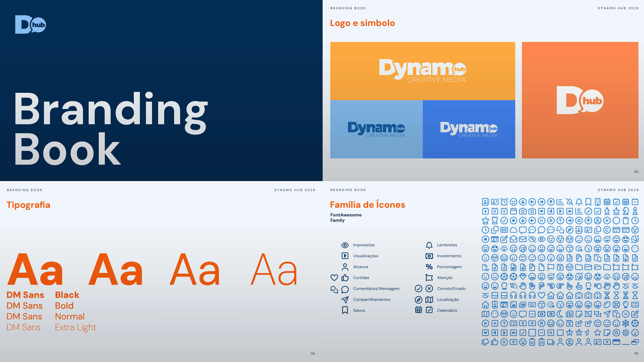Click the 'Black' font weight label
The height and width of the screenshot is (362, 644).
pos(67,295)
